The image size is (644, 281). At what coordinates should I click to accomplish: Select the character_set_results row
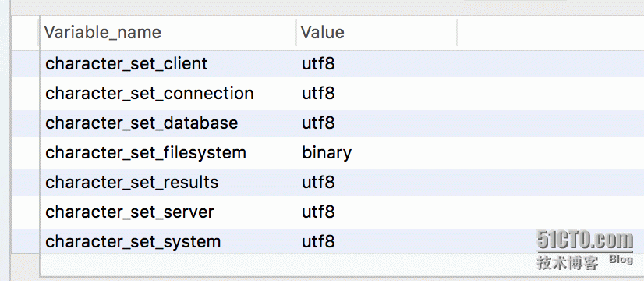click(341, 182)
